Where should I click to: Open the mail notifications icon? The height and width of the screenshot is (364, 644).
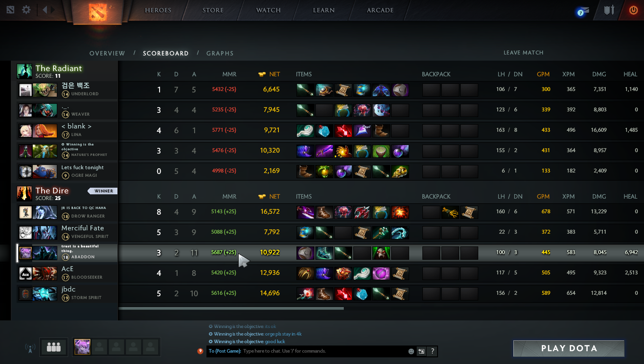[x=582, y=11]
